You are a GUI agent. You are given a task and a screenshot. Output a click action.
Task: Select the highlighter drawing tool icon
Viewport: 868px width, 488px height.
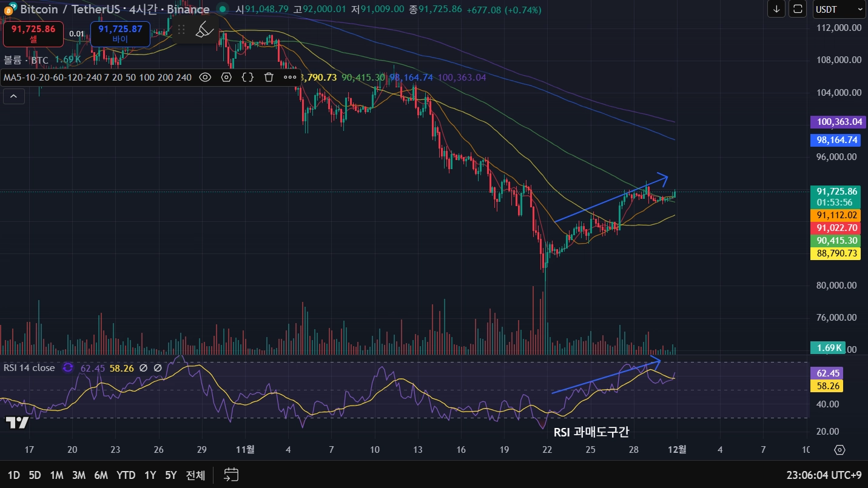coord(204,29)
